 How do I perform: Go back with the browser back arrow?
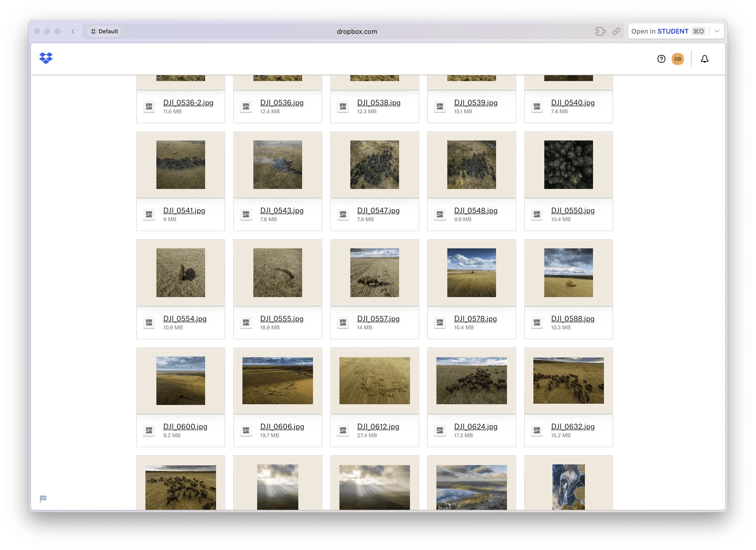[x=73, y=31]
